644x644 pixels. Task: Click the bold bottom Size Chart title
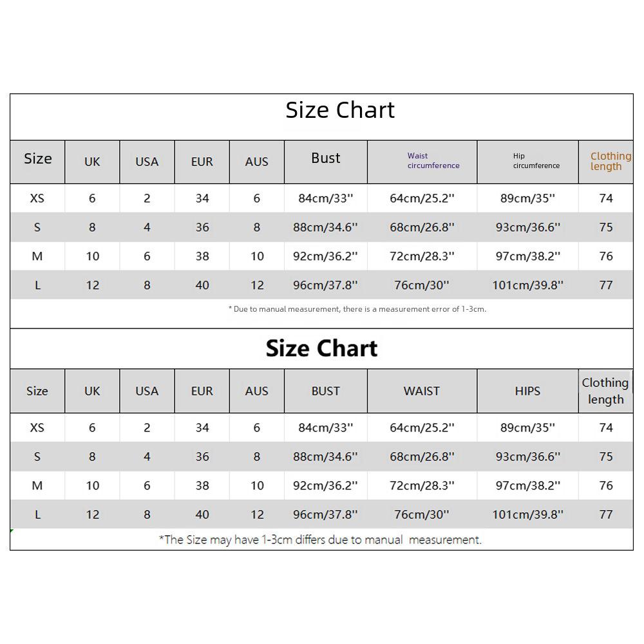click(x=321, y=348)
